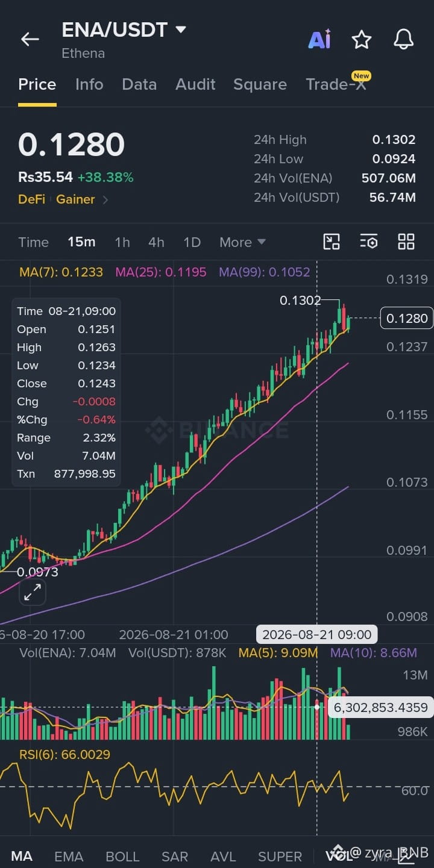This screenshot has height=868, width=434.
Task: Open the ENA/USDT pair selector dropdown
Action: [124, 30]
